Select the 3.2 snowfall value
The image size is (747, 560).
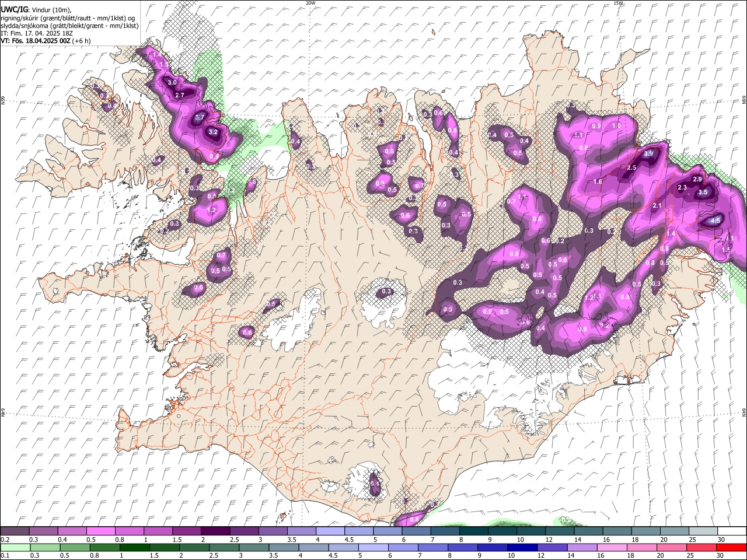pyautogui.click(x=213, y=132)
